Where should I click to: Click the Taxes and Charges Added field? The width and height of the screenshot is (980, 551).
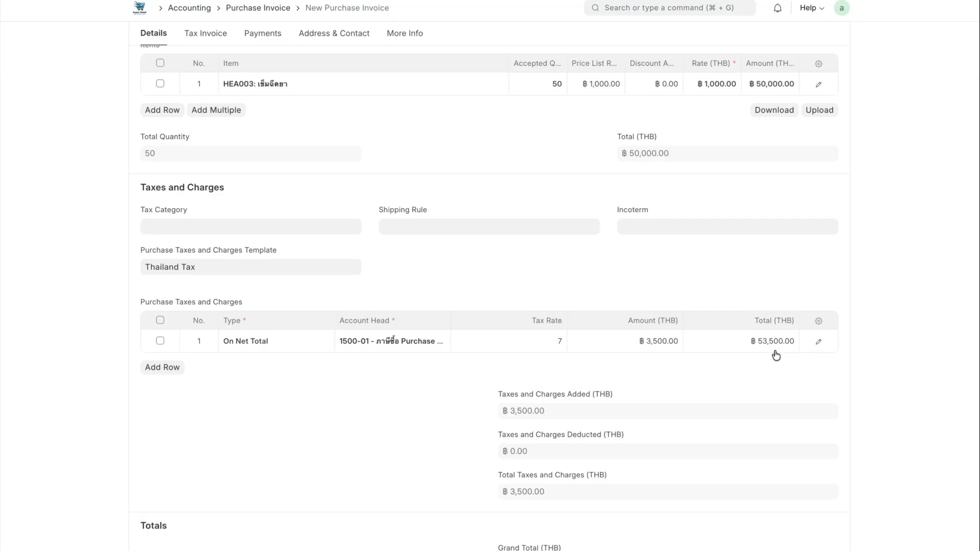point(668,411)
